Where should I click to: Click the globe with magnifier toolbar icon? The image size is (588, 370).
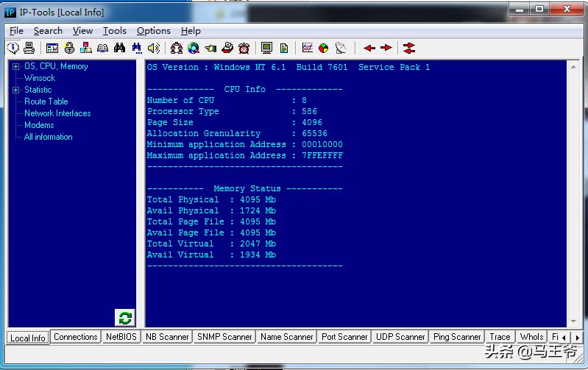194,48
